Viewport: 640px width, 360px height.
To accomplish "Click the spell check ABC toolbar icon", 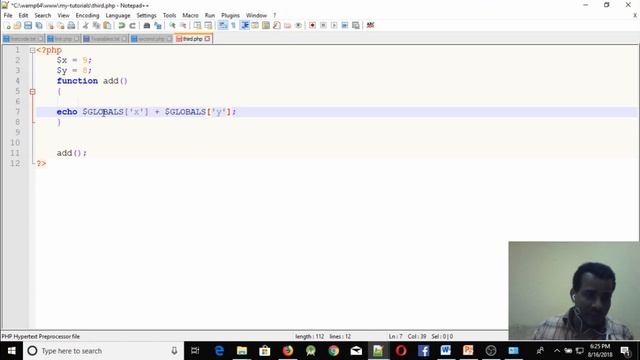I will coord(370,25).
